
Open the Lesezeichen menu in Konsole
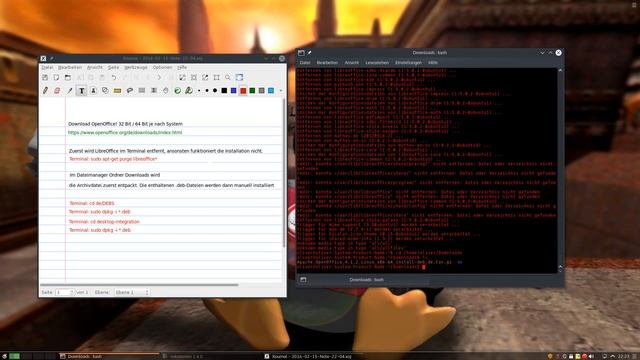[x=377, y=63]
